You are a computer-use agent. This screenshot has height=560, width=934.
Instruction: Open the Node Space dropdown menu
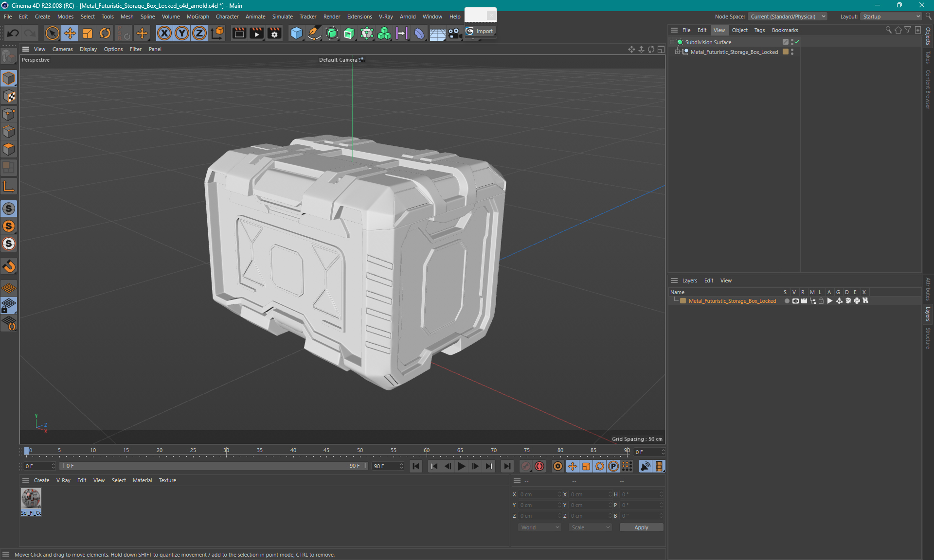pyautogui.click(x=790, y=16)
